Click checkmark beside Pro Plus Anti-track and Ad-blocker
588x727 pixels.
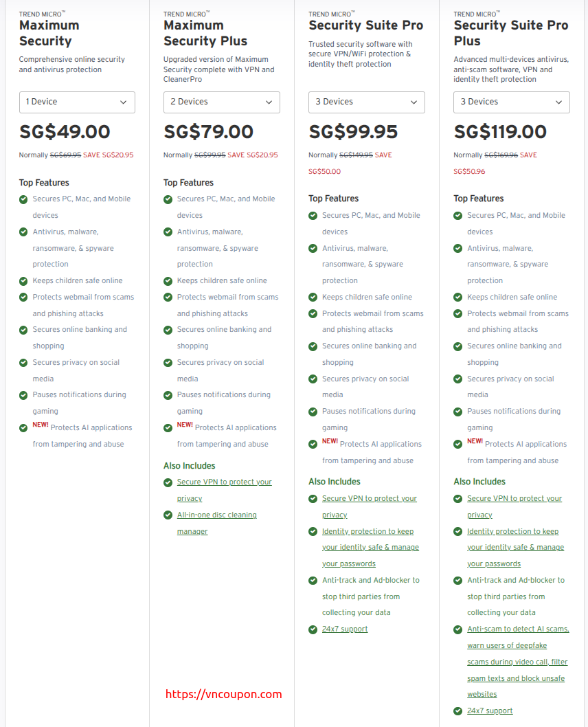point(458,581)
